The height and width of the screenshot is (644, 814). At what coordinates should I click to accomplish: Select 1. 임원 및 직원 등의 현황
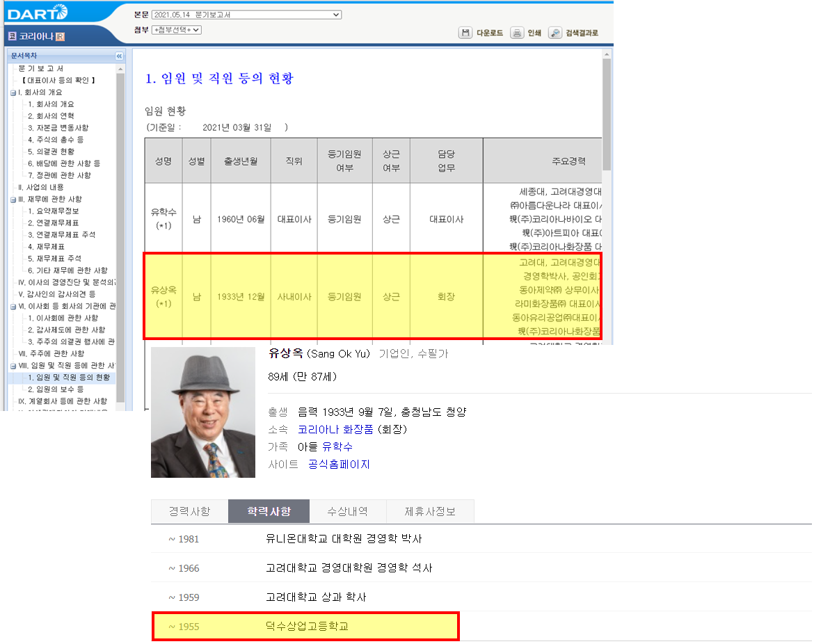(69, 378)
